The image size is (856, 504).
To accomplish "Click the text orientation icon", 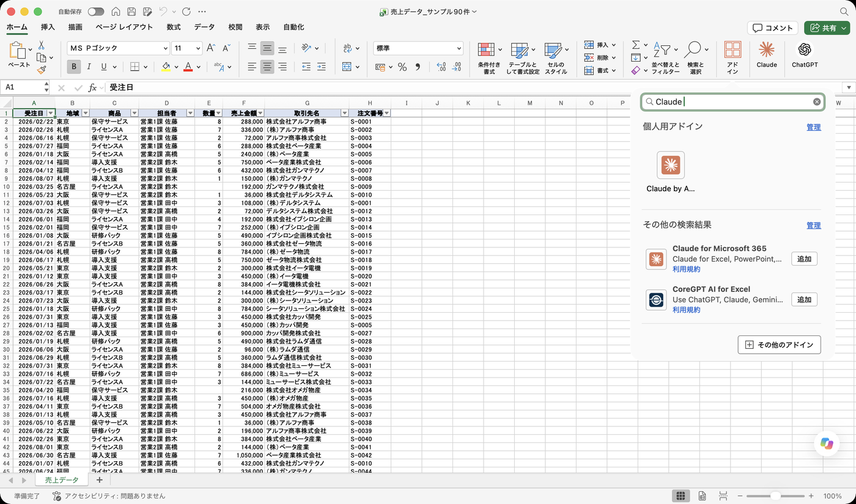I will [306, 48].
